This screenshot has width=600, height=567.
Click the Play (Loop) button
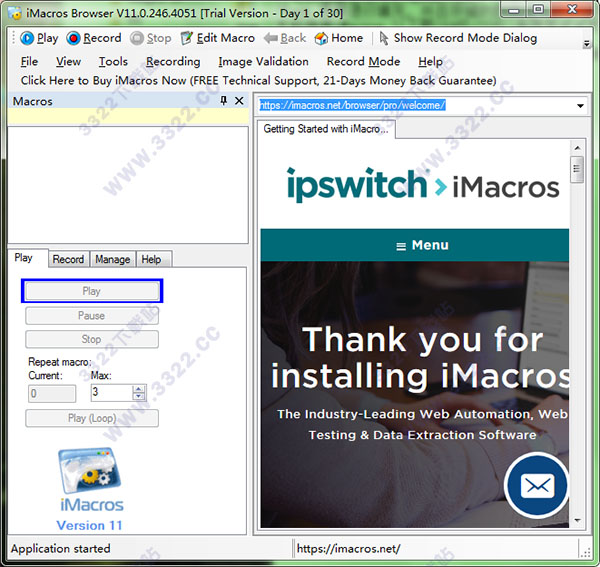(92, 418)
